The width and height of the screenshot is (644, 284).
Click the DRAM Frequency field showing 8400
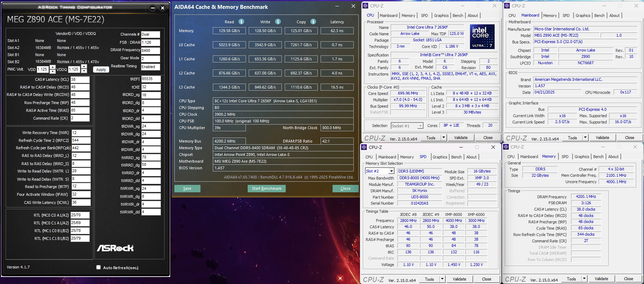(x=150, y=50)
